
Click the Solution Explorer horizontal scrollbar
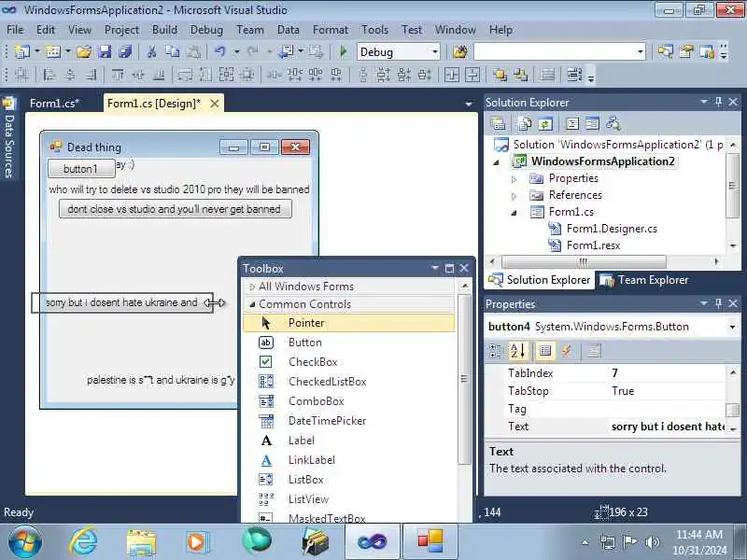pos(584,261)
